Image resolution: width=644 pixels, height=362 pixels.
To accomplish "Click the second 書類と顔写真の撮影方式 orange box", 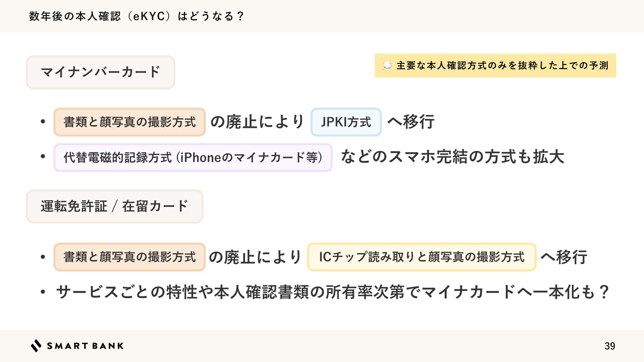I will click(x=129, y=257).
